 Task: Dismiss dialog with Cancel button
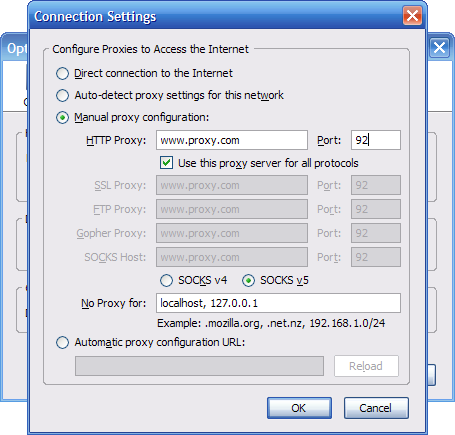376,408
